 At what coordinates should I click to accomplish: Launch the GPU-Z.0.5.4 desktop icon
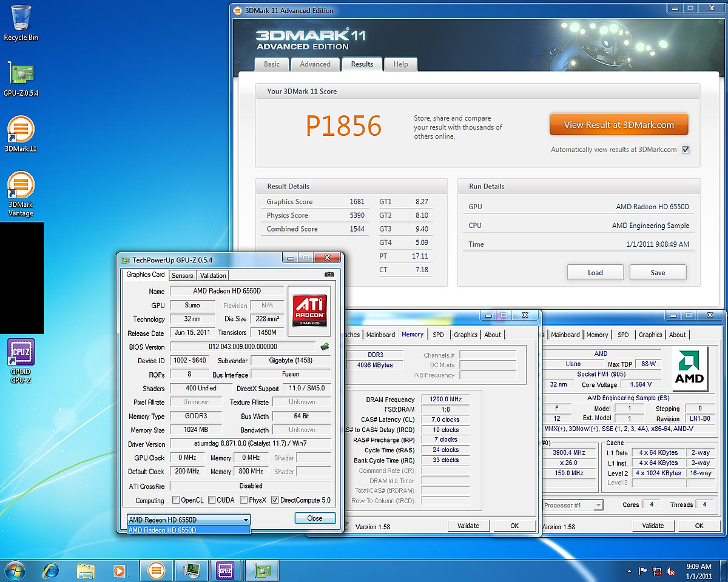coord(21,79)
